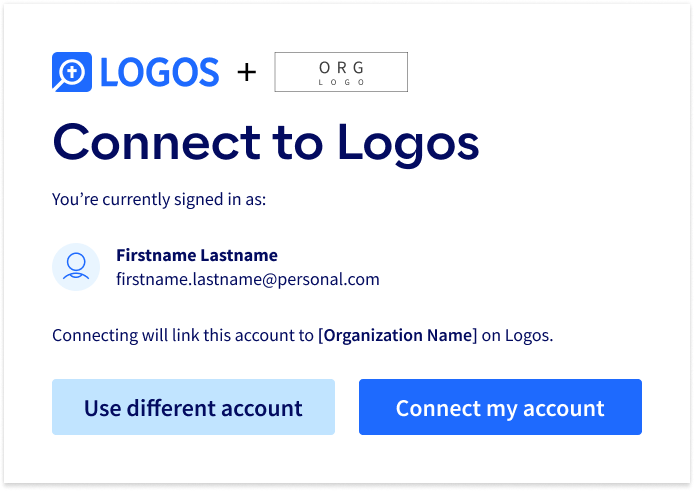
Task: Select the ORG LOGO placeholder box
Action: coord(341,72)
